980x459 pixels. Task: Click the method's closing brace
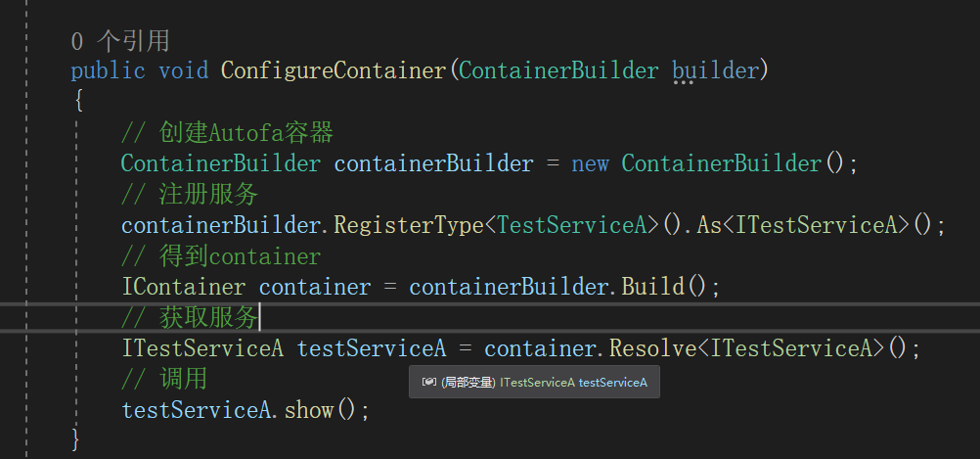pyautogui.click(x=76, y=439)
